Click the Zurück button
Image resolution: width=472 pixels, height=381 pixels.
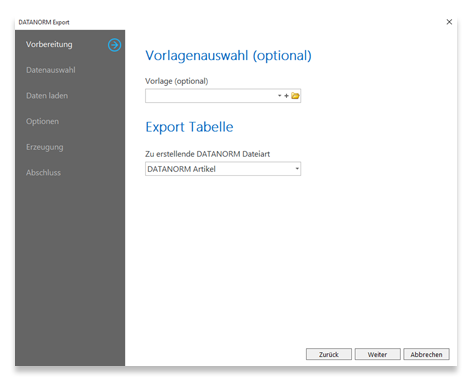click(329, 354)
